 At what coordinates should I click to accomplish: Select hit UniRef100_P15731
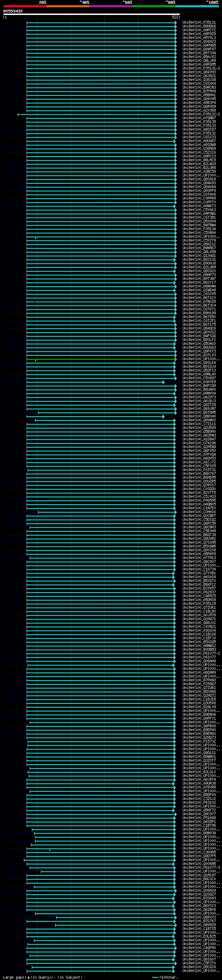pyautogui.click(x=199, y=470)
